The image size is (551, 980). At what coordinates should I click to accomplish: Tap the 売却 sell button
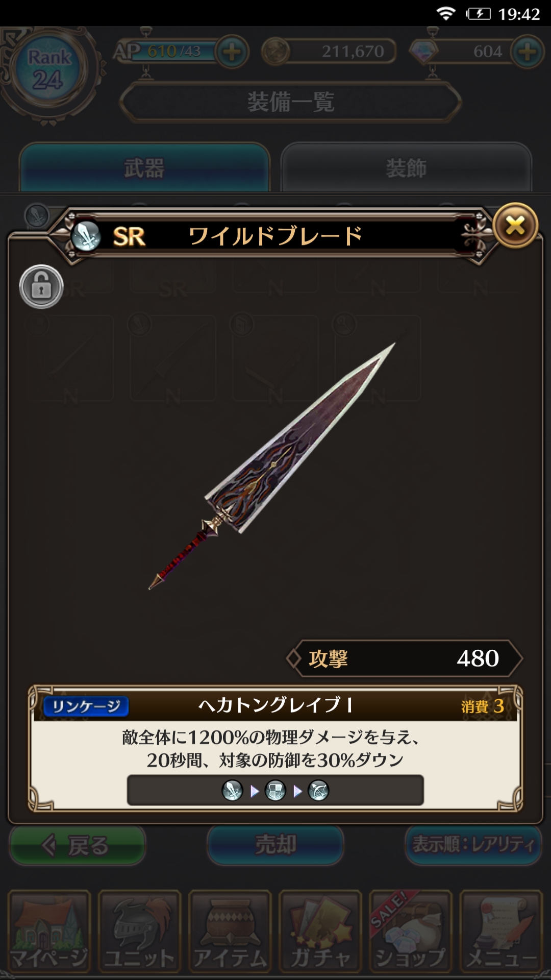click(x=275, y=845)
